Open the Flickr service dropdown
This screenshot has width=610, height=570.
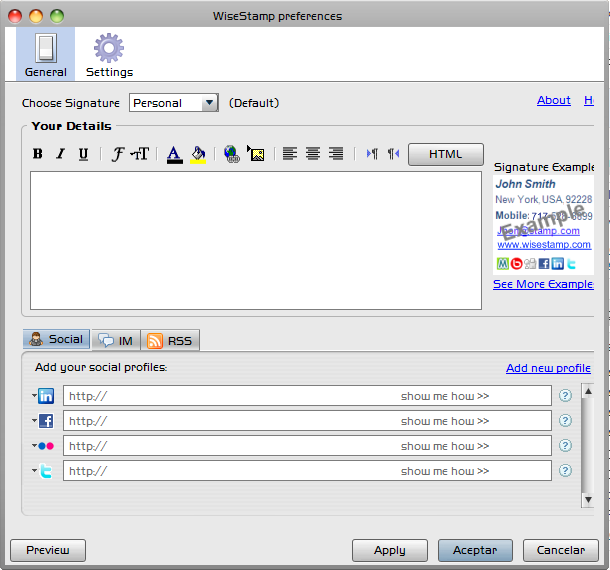pos(43,446)
